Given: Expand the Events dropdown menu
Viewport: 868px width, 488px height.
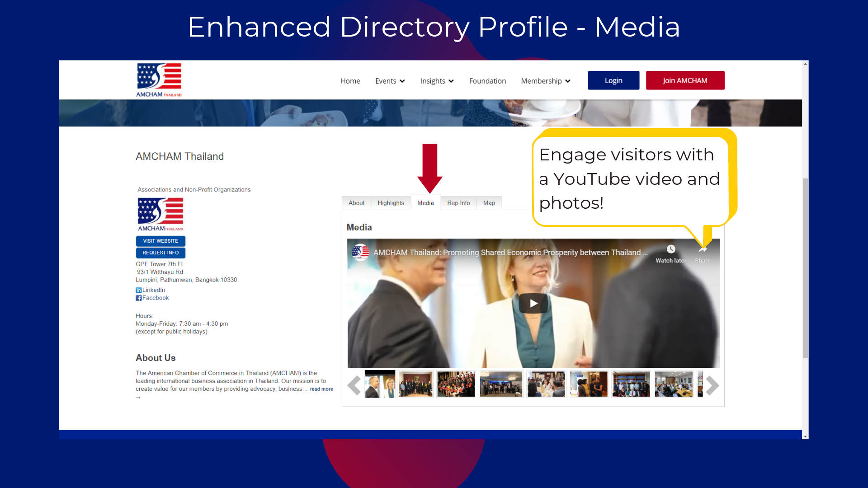Looking at the screenshot, I should coord(390,81).
